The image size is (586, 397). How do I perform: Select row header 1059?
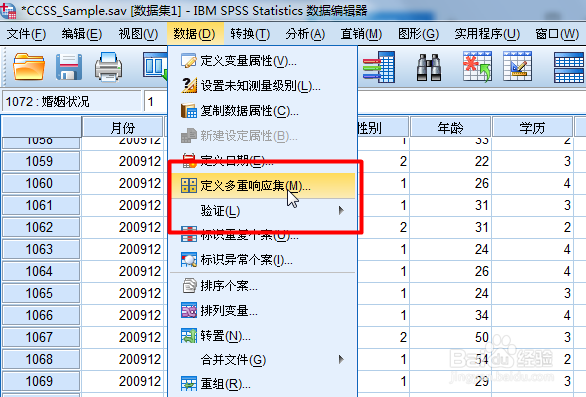pyautogui.click(x=41, y=161)
